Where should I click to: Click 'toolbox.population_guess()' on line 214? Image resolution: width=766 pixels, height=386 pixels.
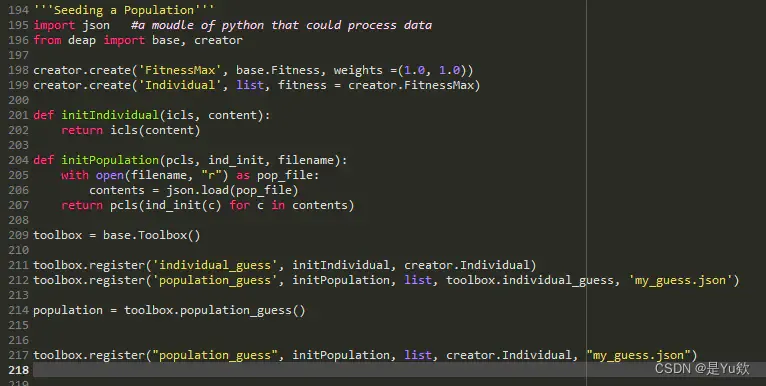pyautogui.click(x=214, y=311)
